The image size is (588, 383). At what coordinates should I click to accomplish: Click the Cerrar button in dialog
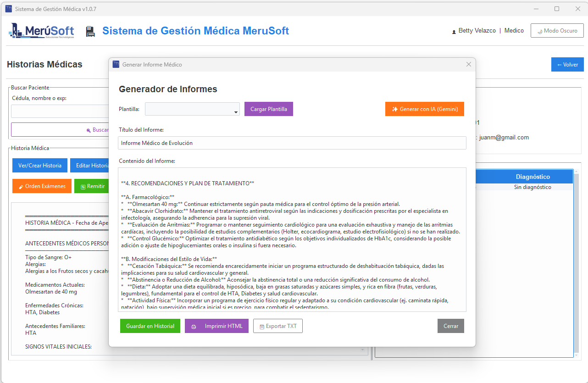coord(451,326)
